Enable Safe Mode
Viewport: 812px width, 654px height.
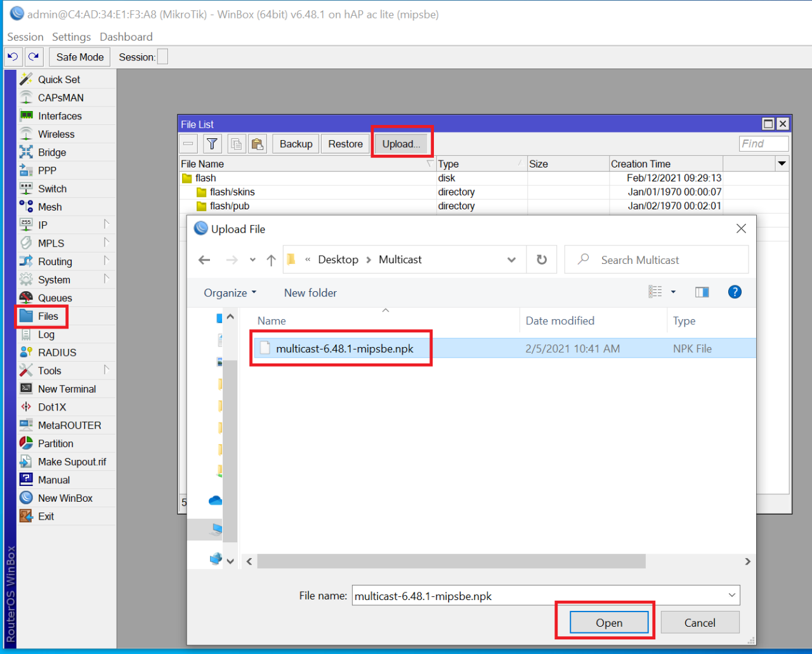click(79, 56)
